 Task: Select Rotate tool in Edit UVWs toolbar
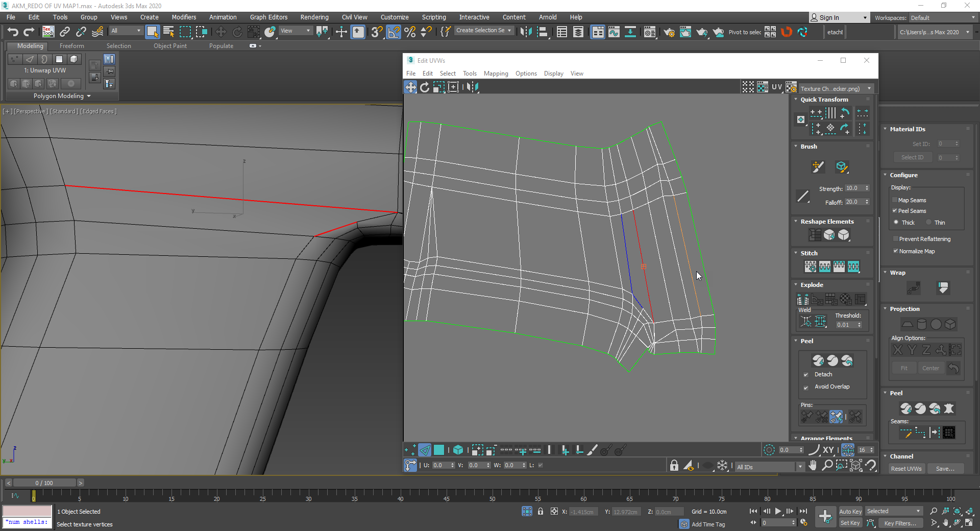(x=425, y=87)
